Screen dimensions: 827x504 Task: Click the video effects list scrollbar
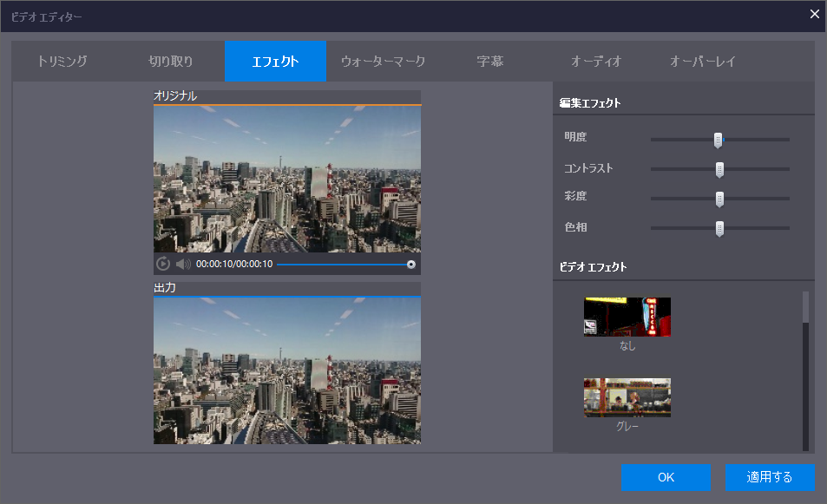pos(805,308)
